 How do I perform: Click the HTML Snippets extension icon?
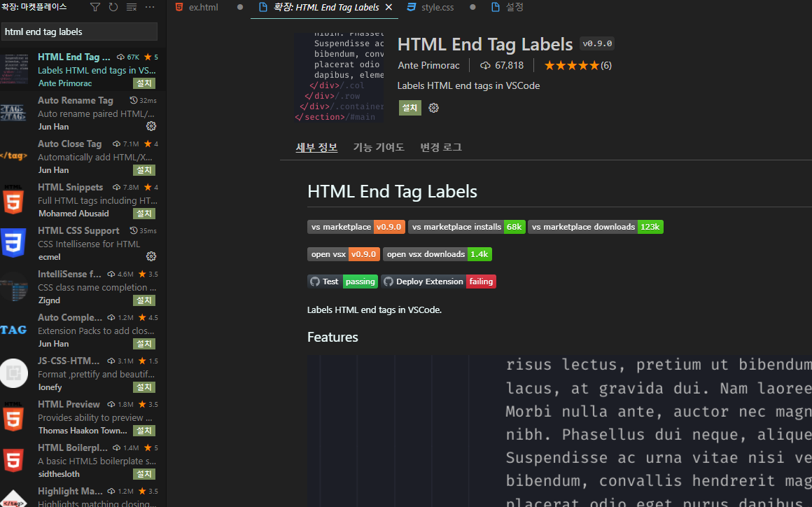tap(13, 200)
